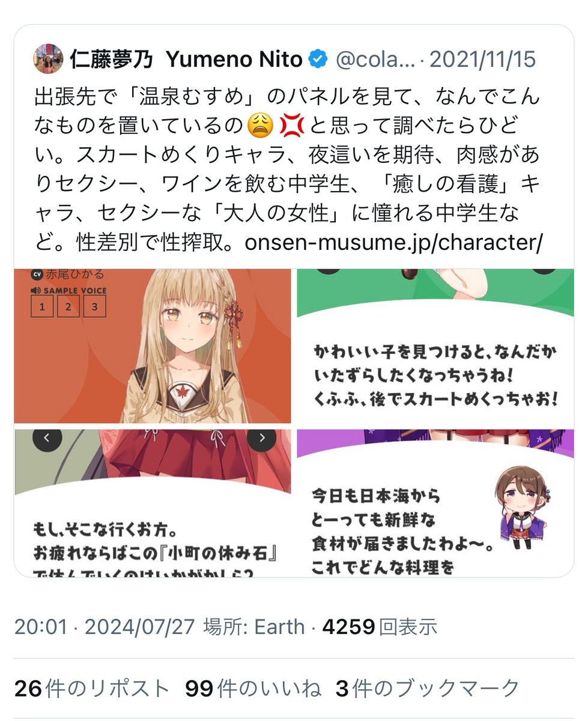Click the CV badge next to 赤尾ひかる

click(37, 275)
